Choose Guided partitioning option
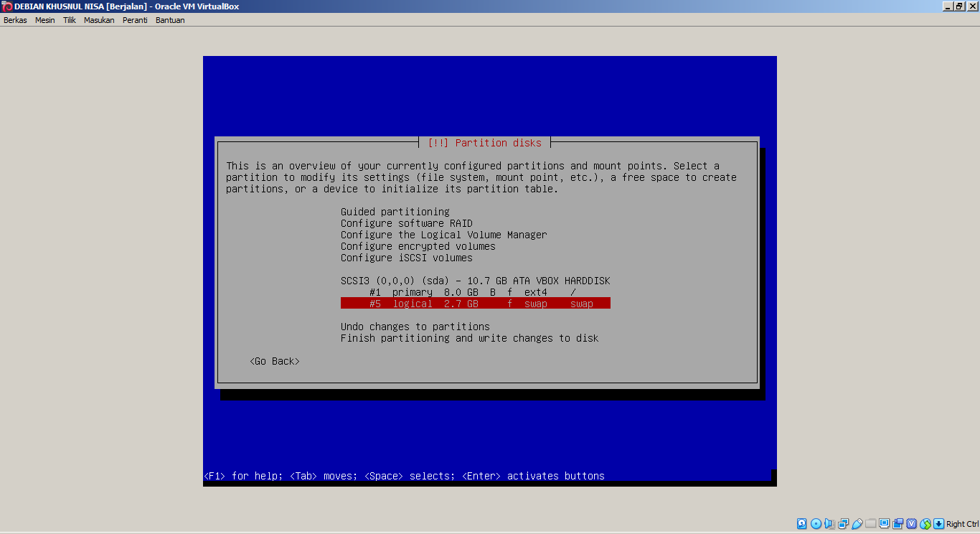The width and height of the screenshot is (980, 534). (x=395, y=212)
